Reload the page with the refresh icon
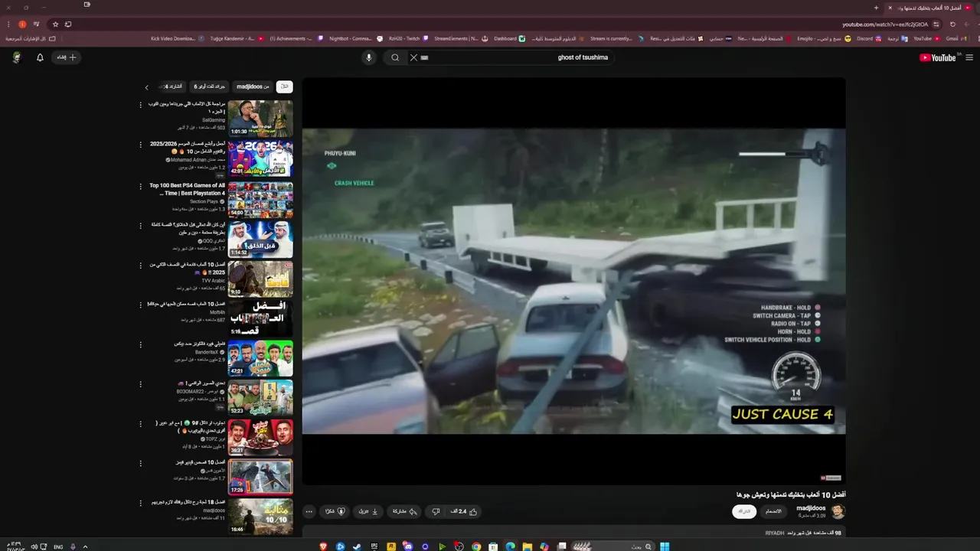Screen dimensions: 980x551 [952, 24]
